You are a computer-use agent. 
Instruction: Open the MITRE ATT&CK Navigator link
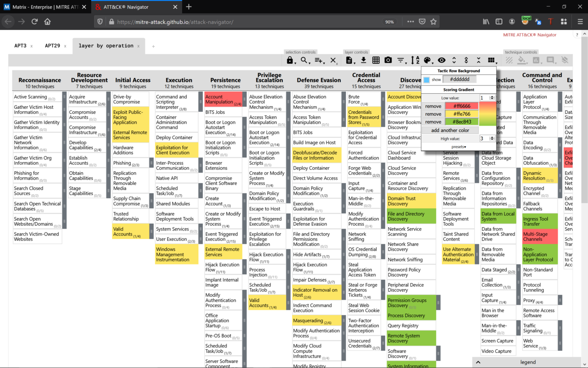point(530,35)
